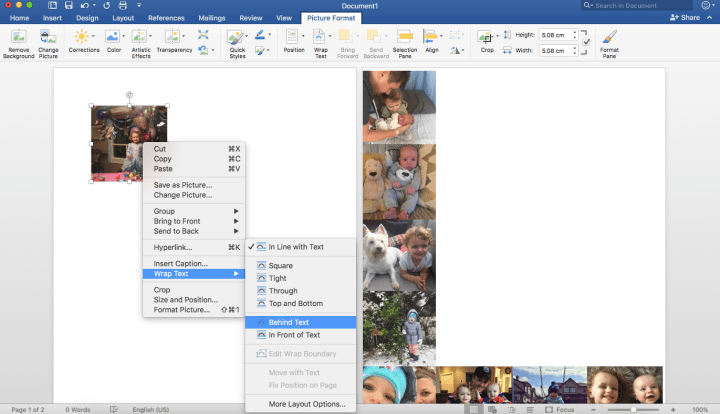Open the Color tool in the ribbon

tap(114, 41)
